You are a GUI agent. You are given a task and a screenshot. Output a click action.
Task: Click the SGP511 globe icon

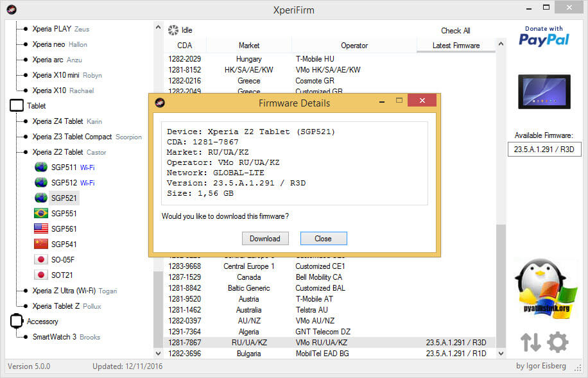click(41, 168)
